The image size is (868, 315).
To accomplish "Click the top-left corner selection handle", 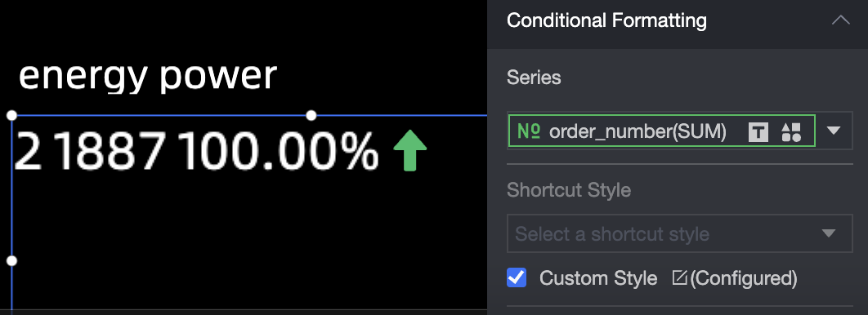I will (11, 115).
